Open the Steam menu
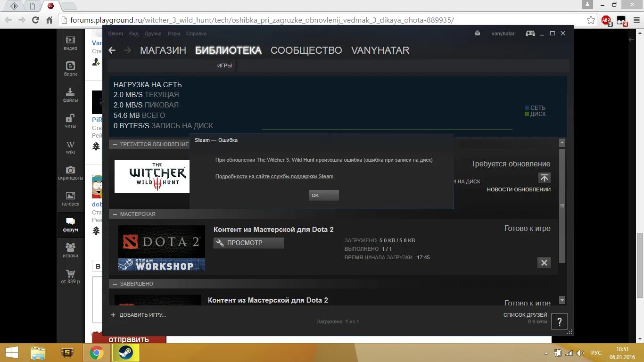644x362 pixels. pos(116,33)
